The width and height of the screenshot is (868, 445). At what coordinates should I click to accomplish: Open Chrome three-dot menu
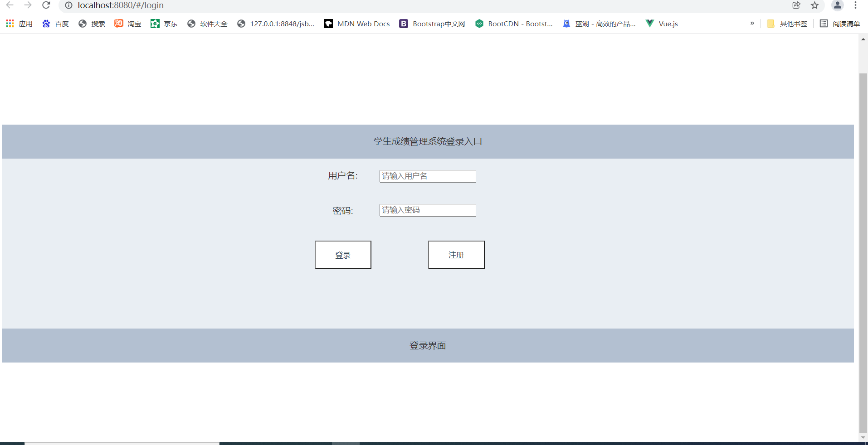tap(855, 5)
